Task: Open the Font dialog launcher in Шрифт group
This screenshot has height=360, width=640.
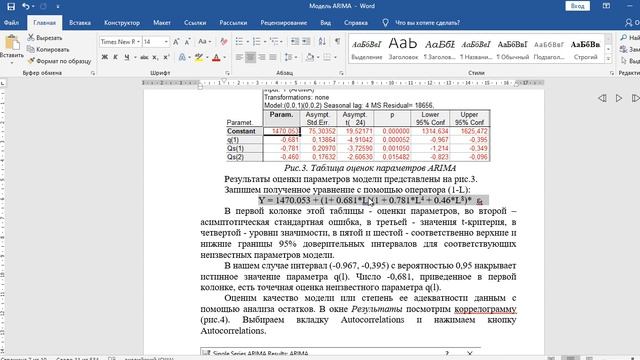Action: pos(227,73)
